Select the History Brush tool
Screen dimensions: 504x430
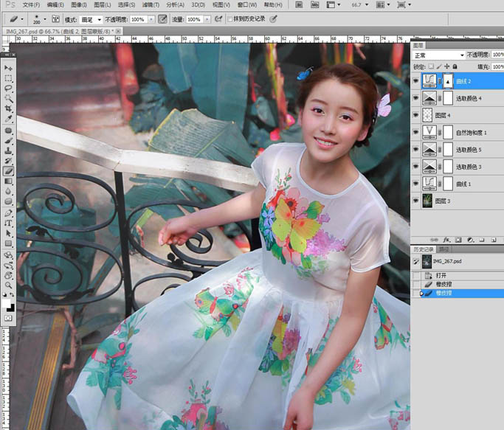pyautogui.click(x=8, y=161)
